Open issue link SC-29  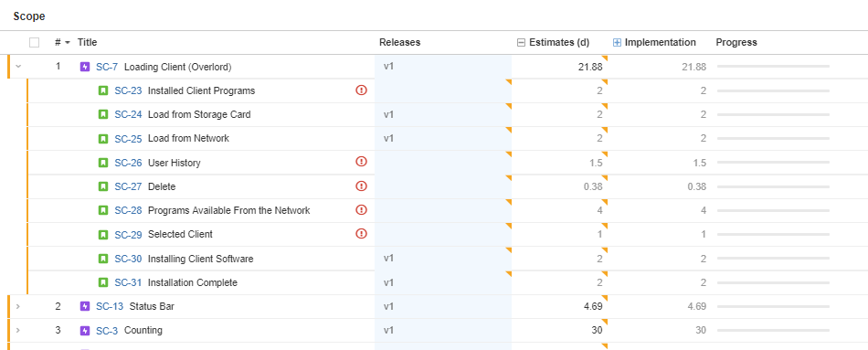129,234
